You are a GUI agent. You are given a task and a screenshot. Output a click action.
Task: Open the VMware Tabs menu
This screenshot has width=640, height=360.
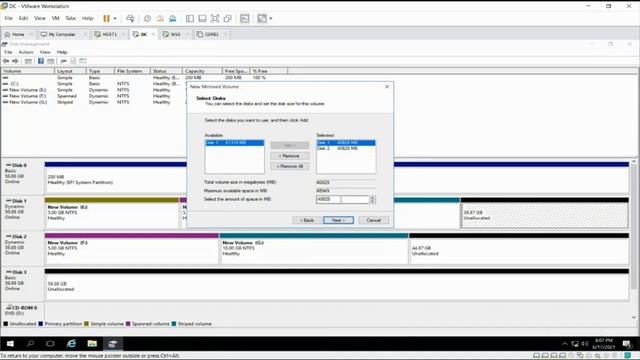[x=71, y=18]
